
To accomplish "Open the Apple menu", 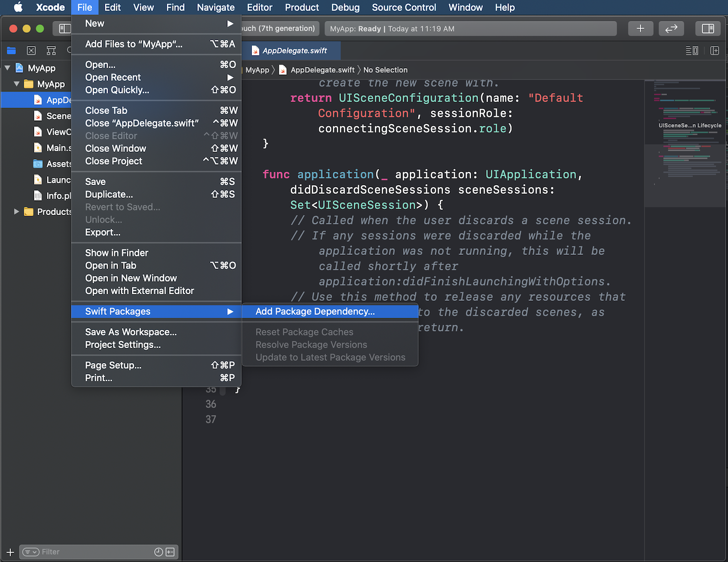I will 18,7.
